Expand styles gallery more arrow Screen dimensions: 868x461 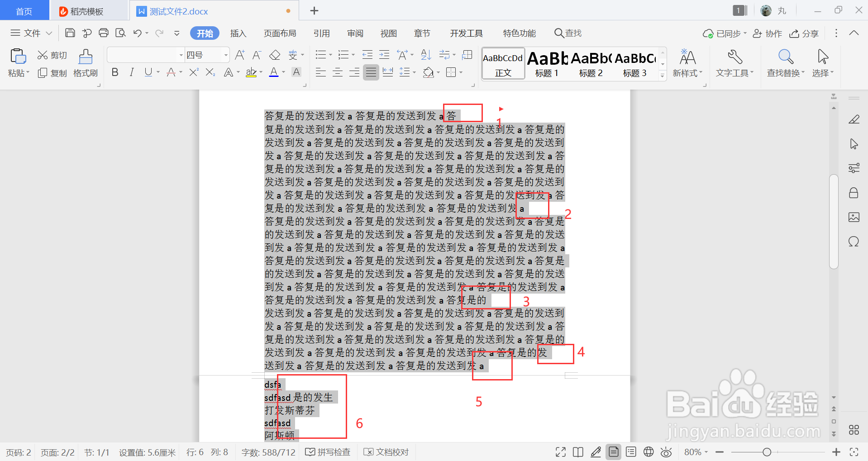pyautogui.click(x=663, y=76)
